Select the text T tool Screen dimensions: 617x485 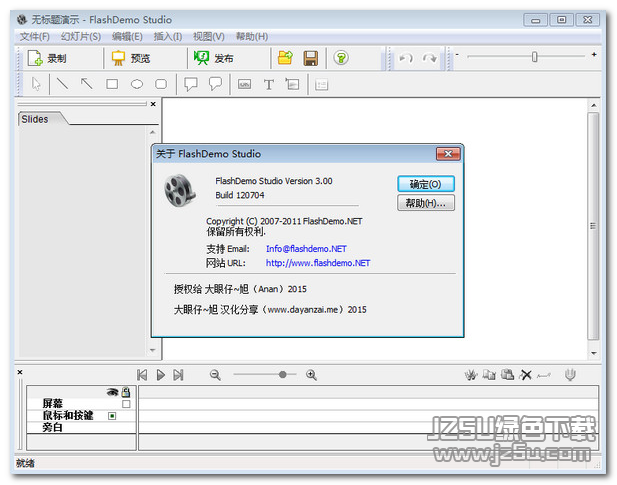point(268,85)
